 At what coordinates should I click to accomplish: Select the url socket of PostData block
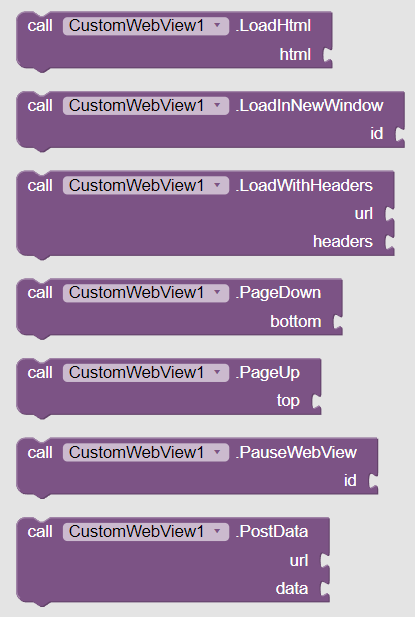pos(325,561)
